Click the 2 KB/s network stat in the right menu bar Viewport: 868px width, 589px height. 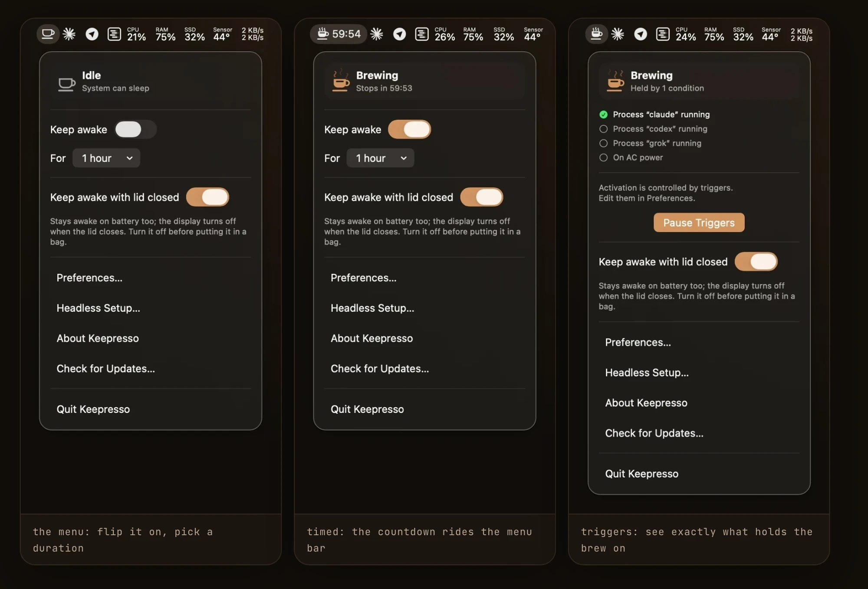[802, 35]
